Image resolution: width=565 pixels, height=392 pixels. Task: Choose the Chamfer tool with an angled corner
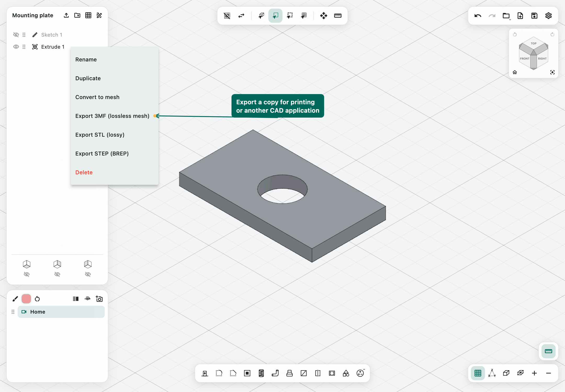click(233, 373)
